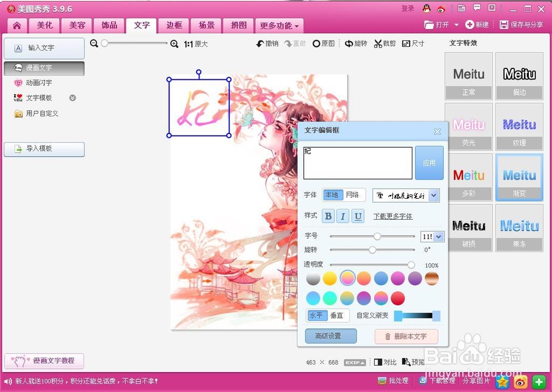This screenshot has width=552, height=392.
Task: Click the zoom out magnifier icon
Action: tap(94, 44)
